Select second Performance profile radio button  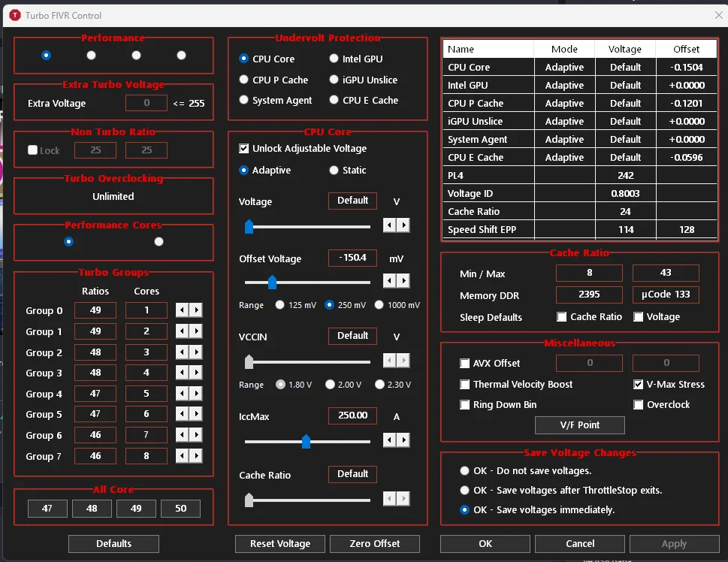[91, 56]
